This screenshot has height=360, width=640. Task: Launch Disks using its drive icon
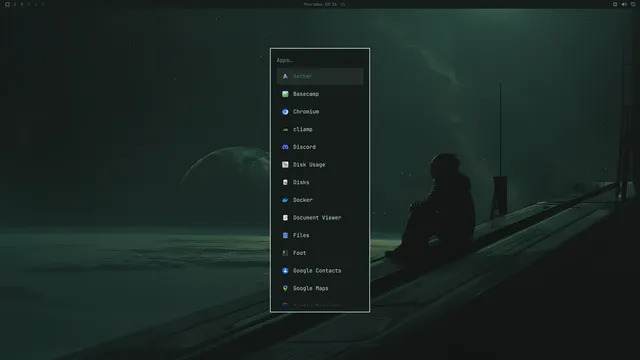(x=285, y=182)
